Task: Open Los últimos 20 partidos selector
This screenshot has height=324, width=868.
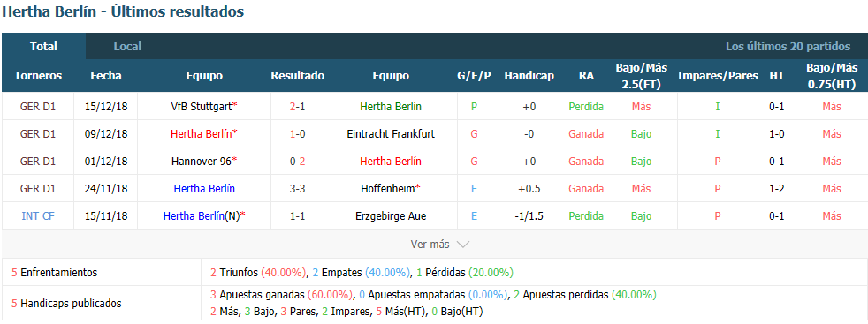Action: click(788, 47)
